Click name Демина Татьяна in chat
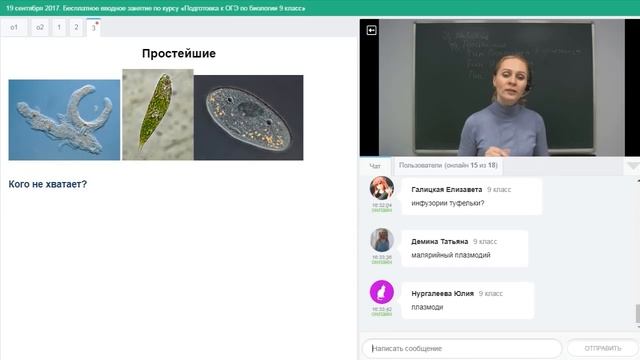Screen dimensions: 640x360 tap(440, 242)
